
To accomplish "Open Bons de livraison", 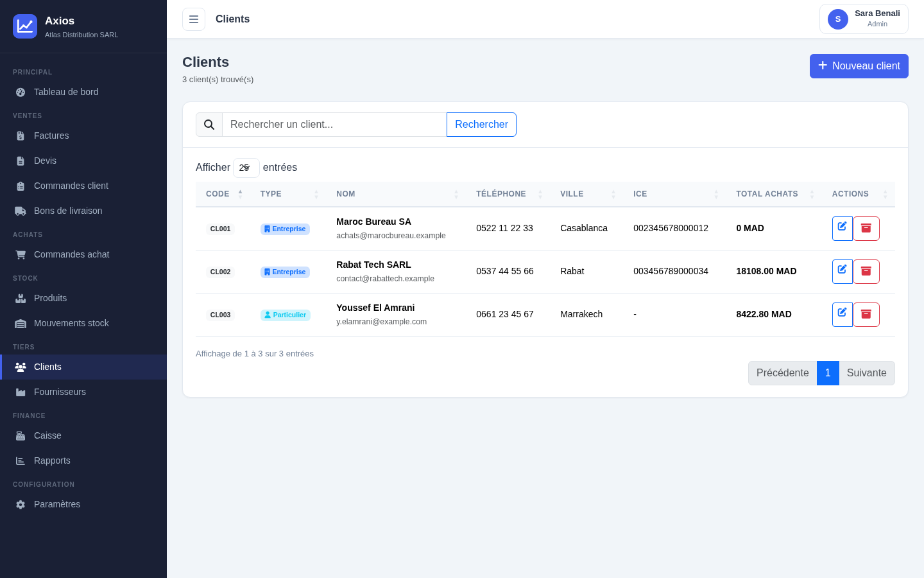I will pos(83,211).
